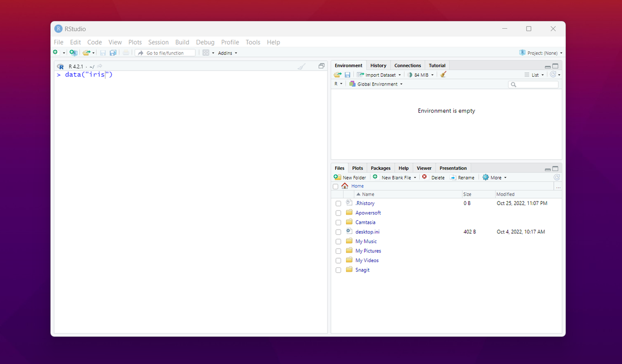The image size is (622, 364).
Task: Open an existing file via folder icon
Action: [x=86, y=52]
